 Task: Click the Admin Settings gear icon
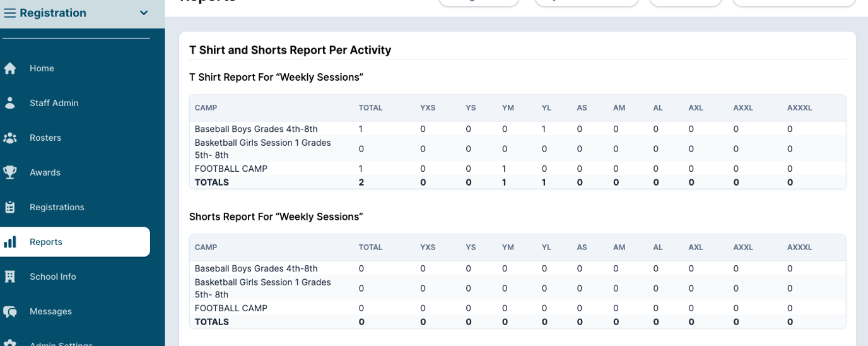(x=10, y=343)
